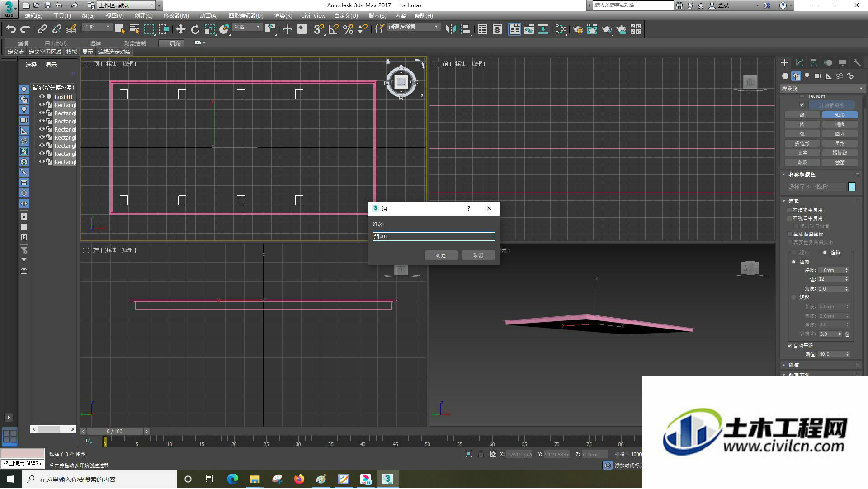Viewport: 868px width, 489px height.
Task: Select the 渲染 radio option
Action: coord(825,253)
